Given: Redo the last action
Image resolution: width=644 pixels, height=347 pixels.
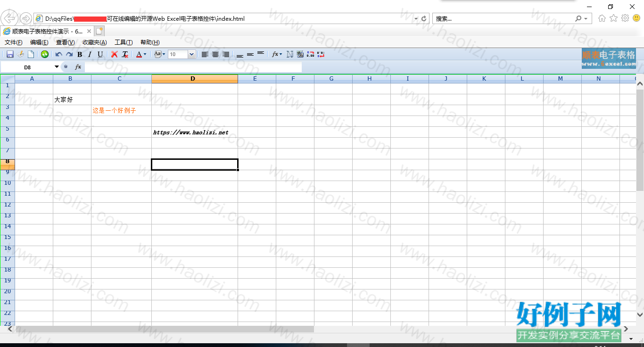Looking at the screenshot, I should tap(69, 54).
